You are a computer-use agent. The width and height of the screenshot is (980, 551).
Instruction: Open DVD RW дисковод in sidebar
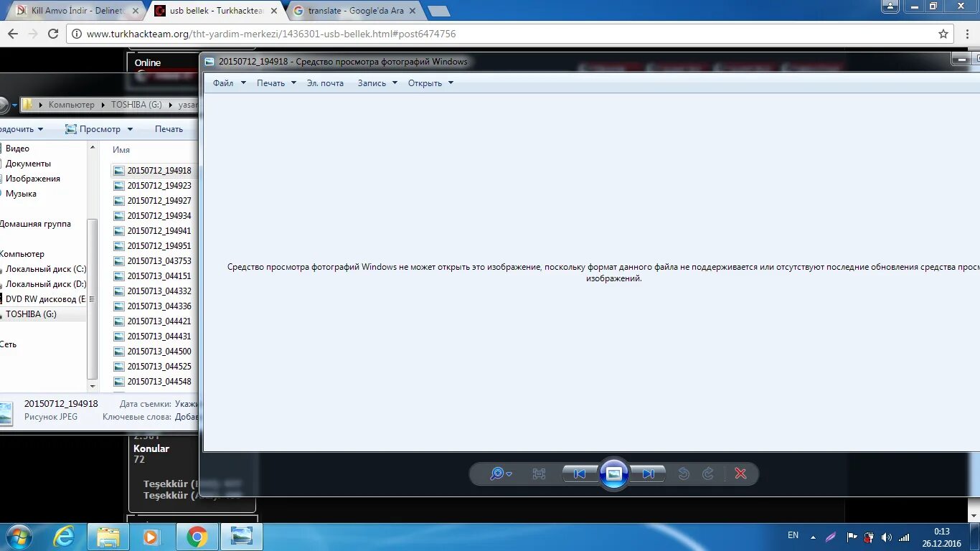point(45,299)
